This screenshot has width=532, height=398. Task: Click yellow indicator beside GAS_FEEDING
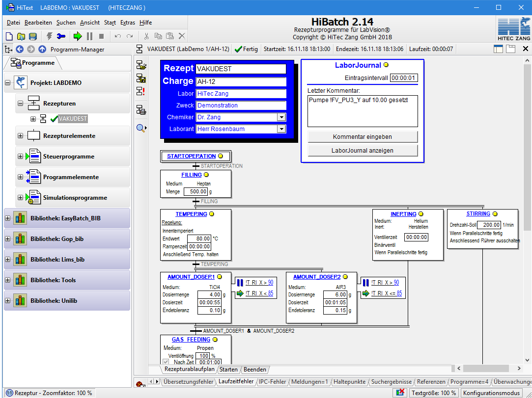pyautogui.click(x=215, y=339)
